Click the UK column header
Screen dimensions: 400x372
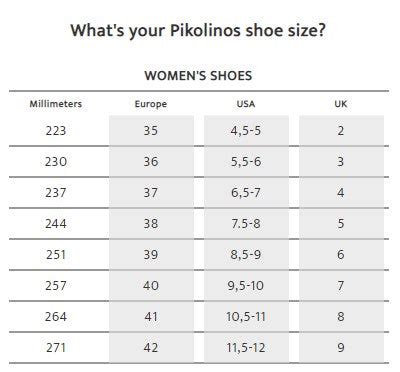(x=341, y=104)
